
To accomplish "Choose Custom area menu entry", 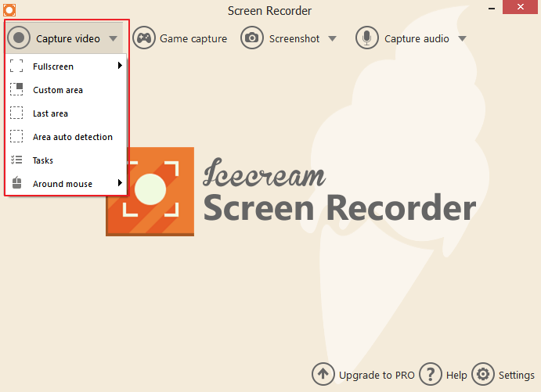I will point(67,90).
